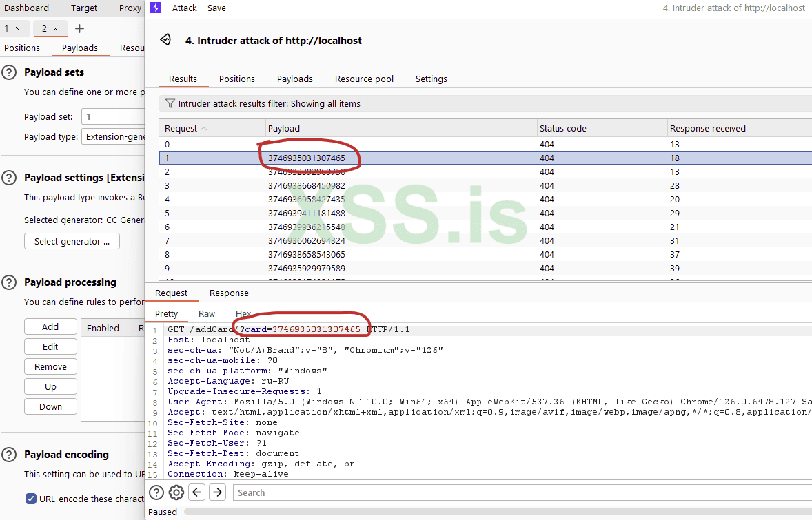Image resolution: width=812 pixels, height=520 pixels.
Task: Switch to the Resource pool tab
Action: pos(364,79)
